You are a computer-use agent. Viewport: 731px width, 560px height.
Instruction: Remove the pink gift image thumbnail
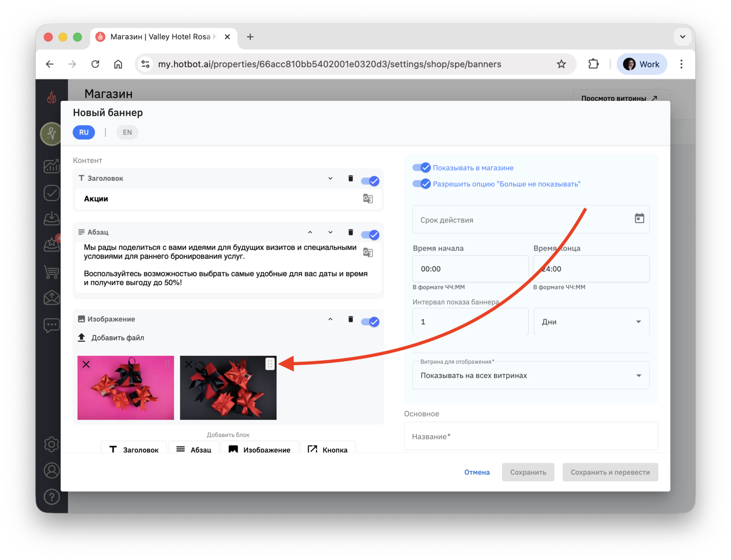click(86, 364)
